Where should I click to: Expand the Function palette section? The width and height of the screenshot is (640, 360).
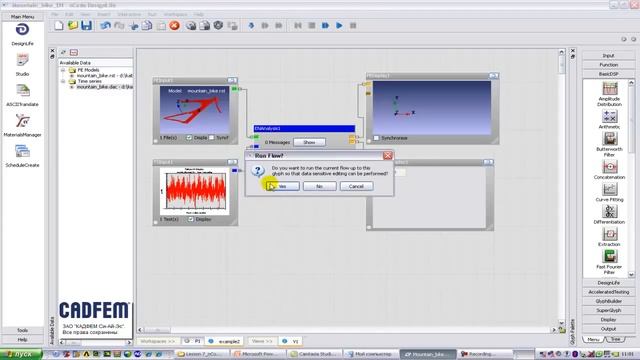pos(609,65)
